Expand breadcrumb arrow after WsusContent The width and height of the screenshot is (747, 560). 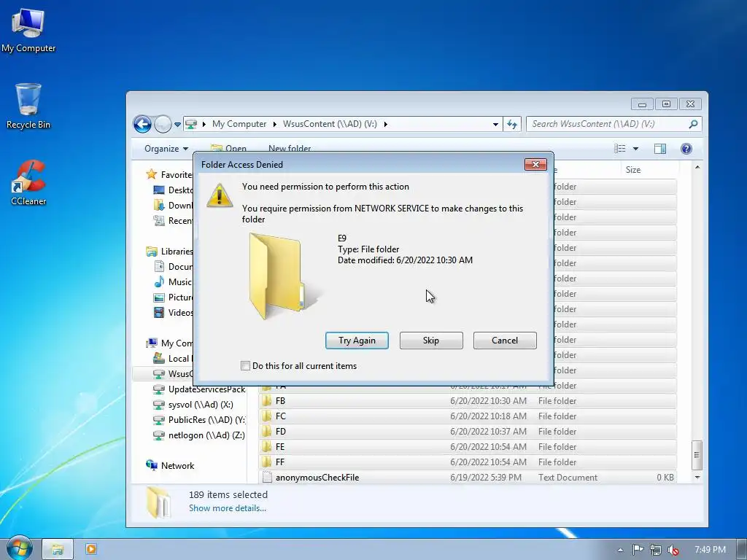385,124
